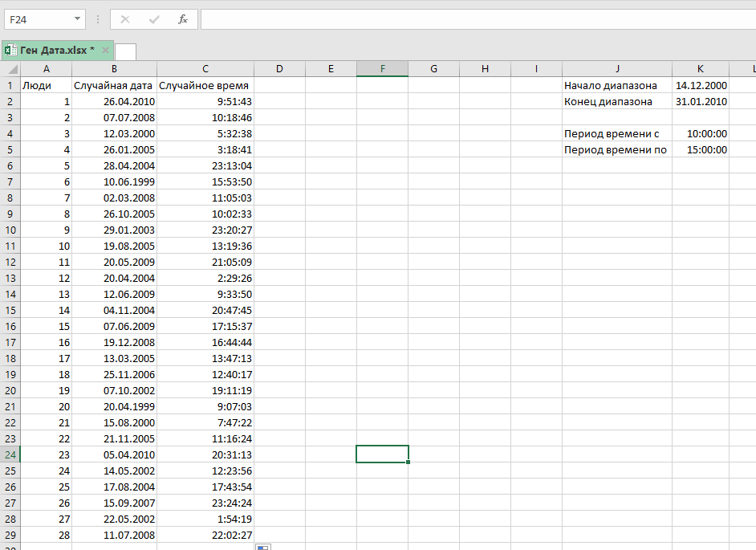Select the cell with date 10.06.1999
Viewport: 756px width, 550px height.
click(x=114, y=182)
